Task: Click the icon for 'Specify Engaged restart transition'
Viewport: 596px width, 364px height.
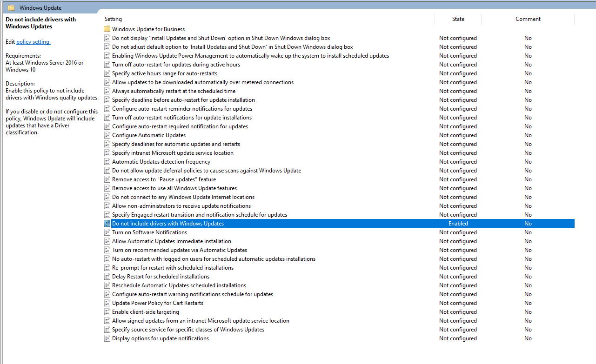Action: (x=107, y=215)
